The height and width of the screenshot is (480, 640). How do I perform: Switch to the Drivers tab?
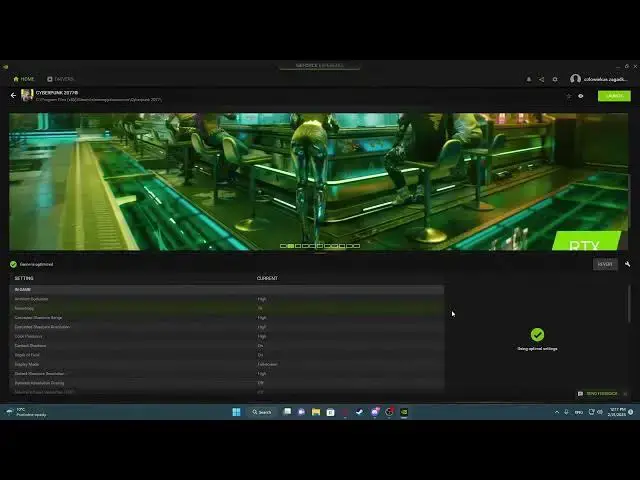[x=60, y=79]
